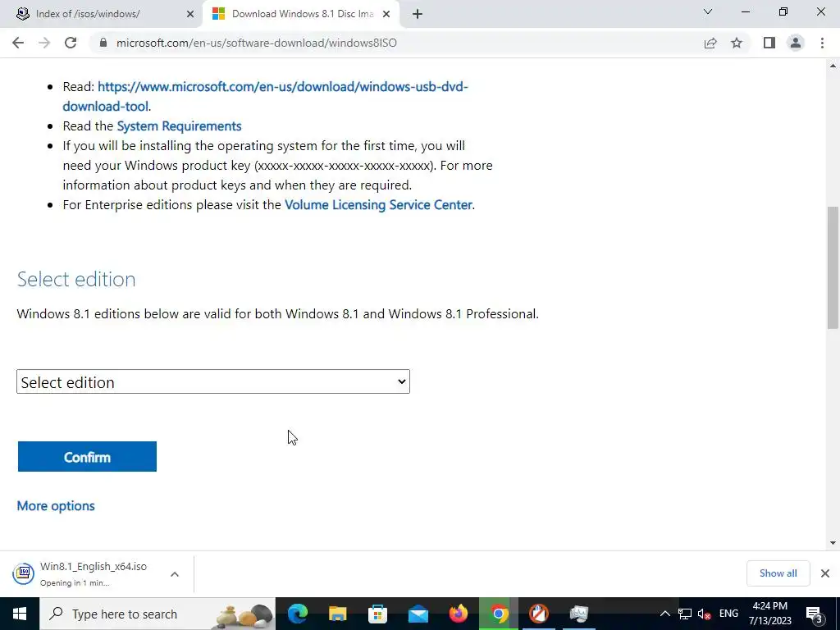
Task: Click the taskbar search box
Action: click(x=157, y=614)
